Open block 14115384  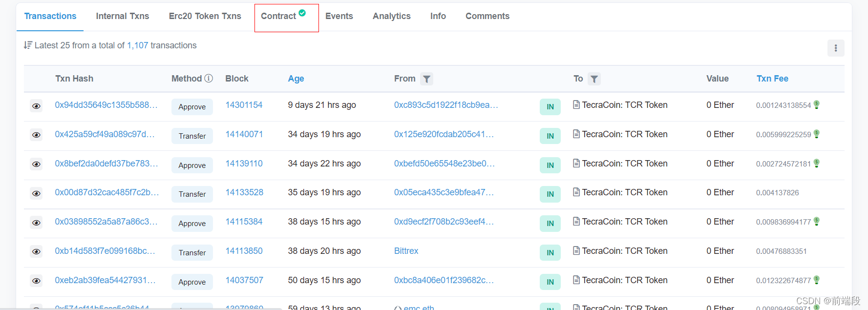click(x=244, y=222)
